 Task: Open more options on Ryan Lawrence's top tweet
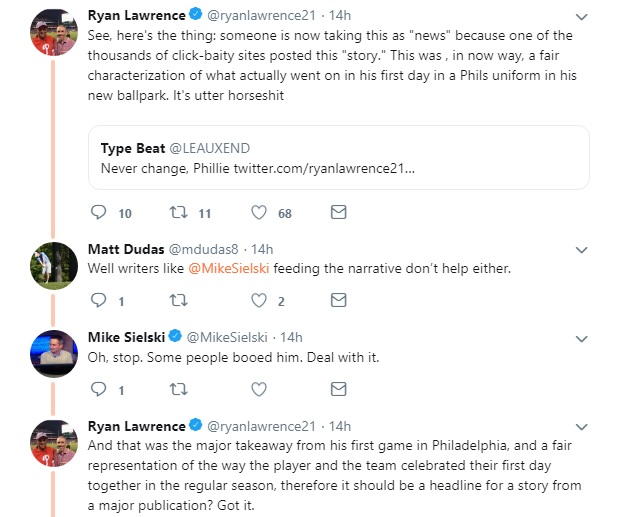tap(582, 16)
